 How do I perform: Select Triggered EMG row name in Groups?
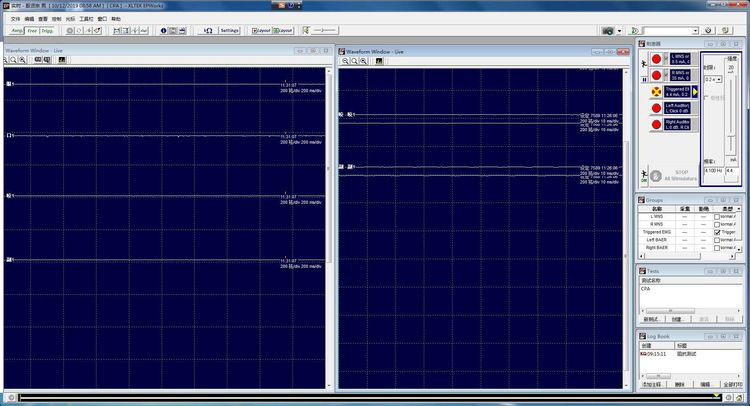(657, 232)
